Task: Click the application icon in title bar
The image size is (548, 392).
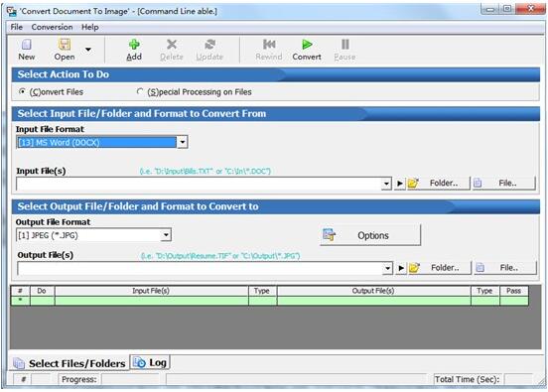Action: pyautogui.click(x=12, y=11)
